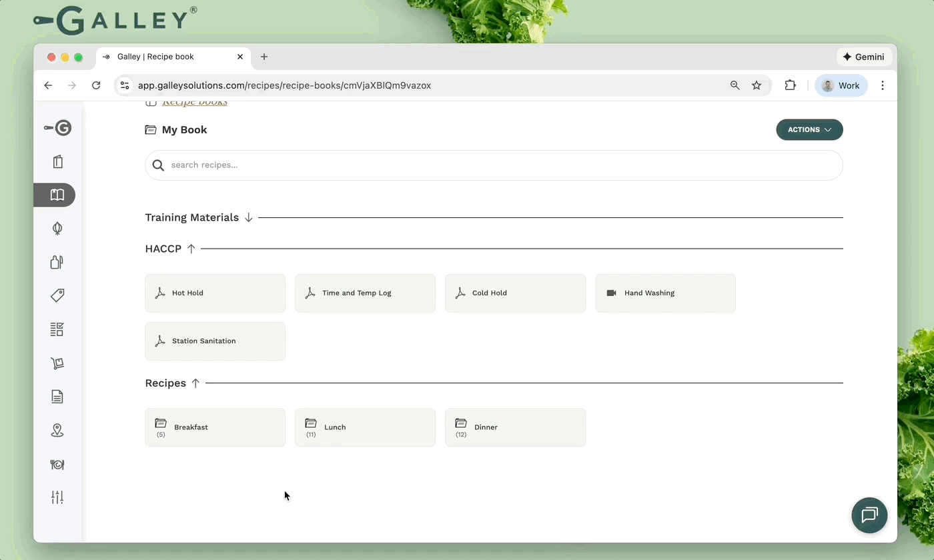
Task: Open the recipe book sidebar icon
Action: pyautogui.click(x=57, y=195)
